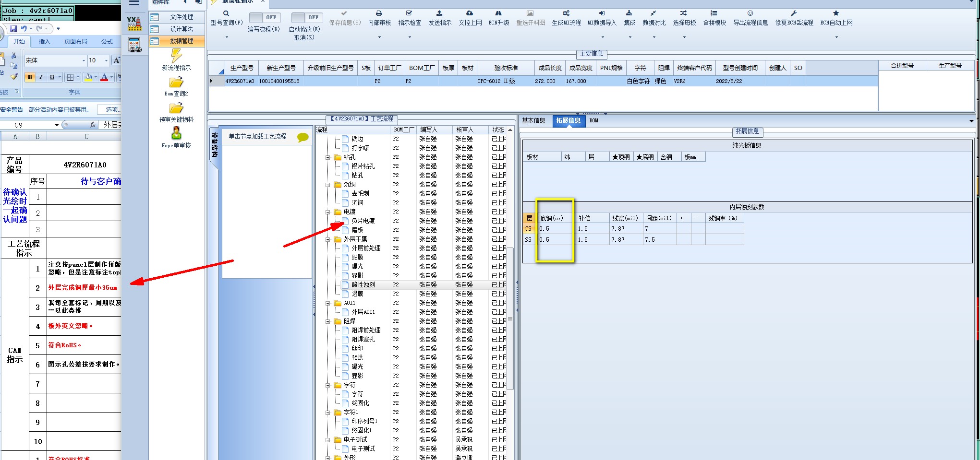This screenshot has width=980, height=460.
Task: Click the 内部审核 print icon
Action: point(379,13)
